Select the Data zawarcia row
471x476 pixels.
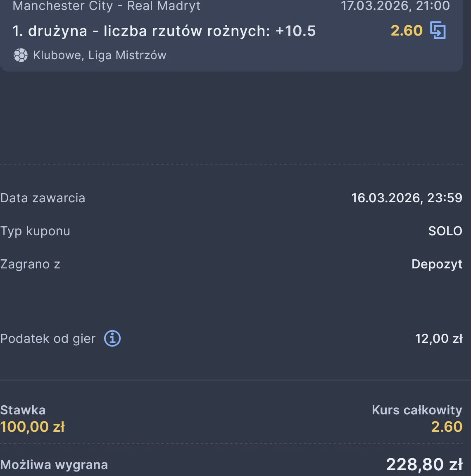click(x=43, y=198)
